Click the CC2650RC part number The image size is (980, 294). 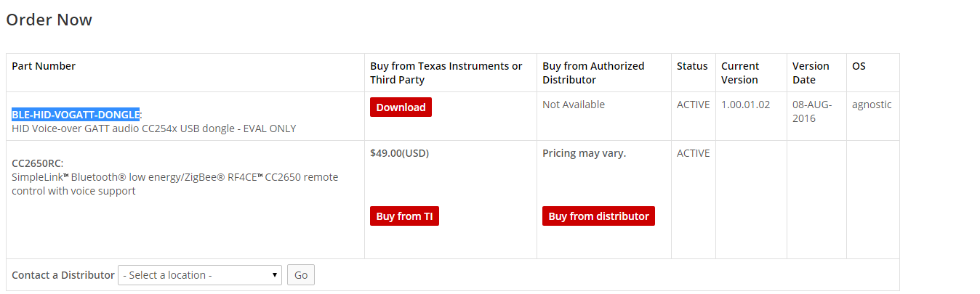[36, 163]
